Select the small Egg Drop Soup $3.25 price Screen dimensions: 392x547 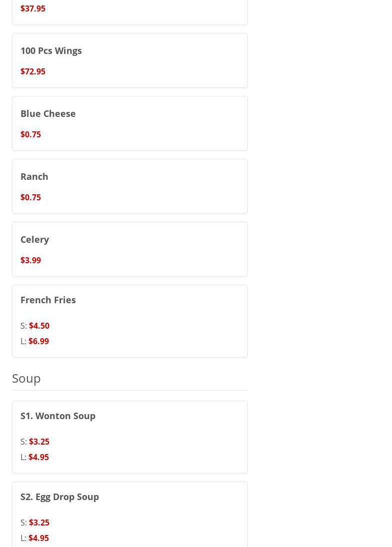click(39, 523)
